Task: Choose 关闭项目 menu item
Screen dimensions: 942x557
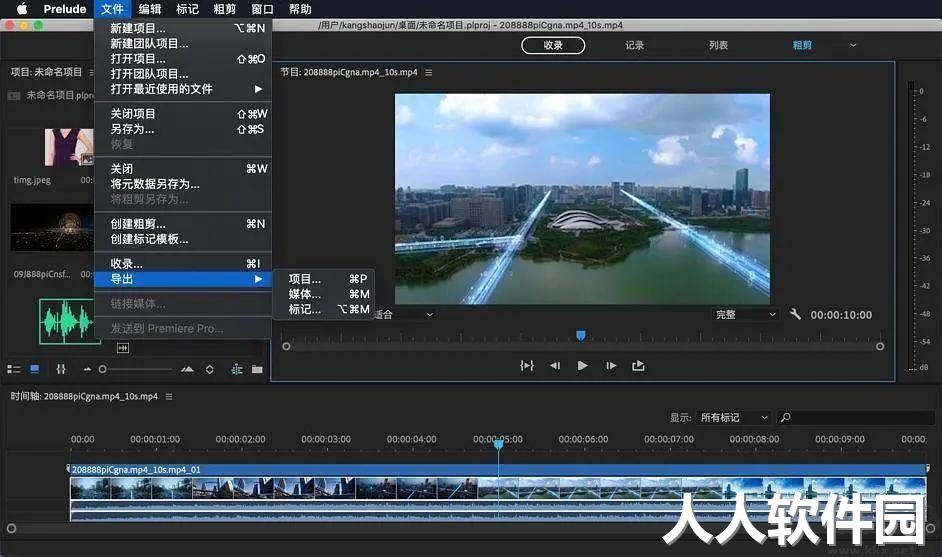Action: [x=183, y=114]
